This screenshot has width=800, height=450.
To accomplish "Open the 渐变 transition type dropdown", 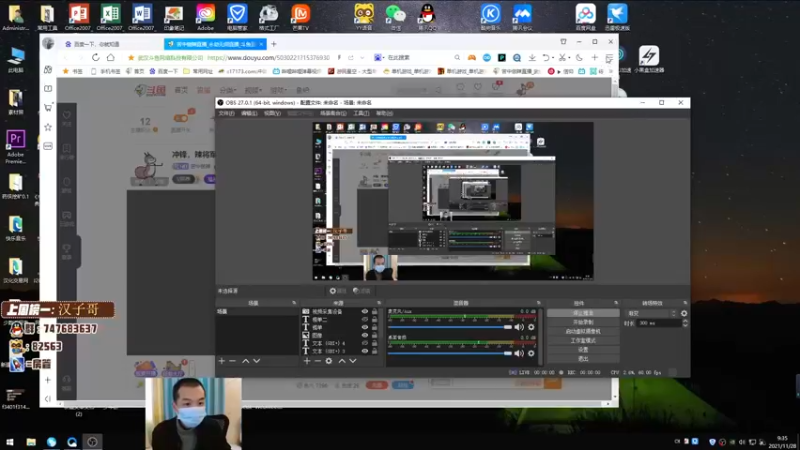I will pos(652,313).
